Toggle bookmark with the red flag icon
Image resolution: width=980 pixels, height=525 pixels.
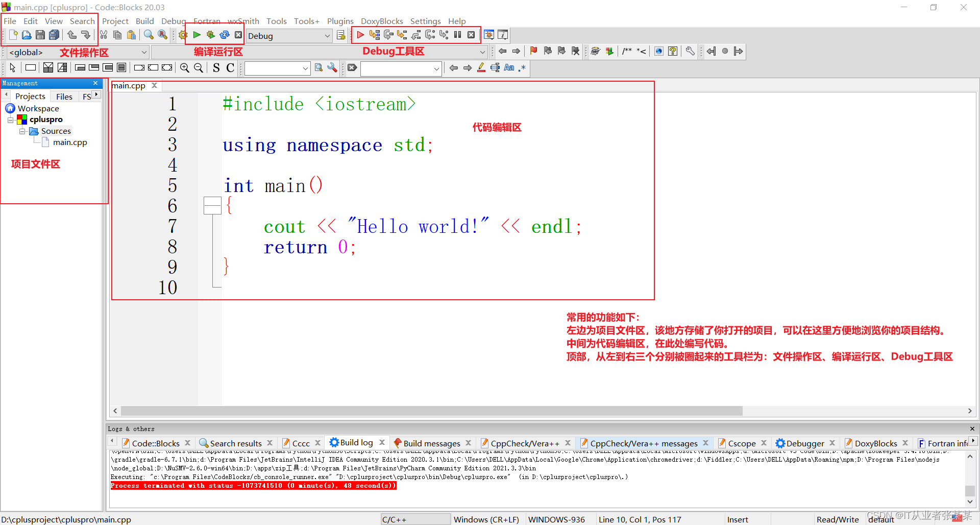(533, 51)
